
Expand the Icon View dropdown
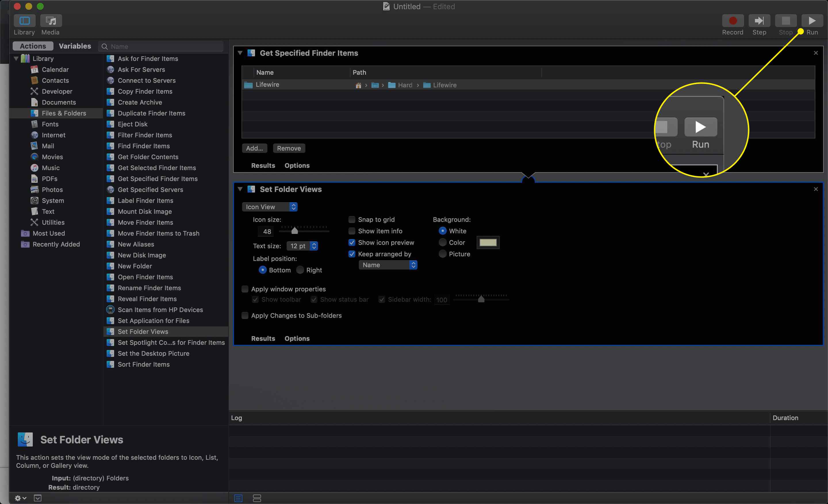(270, 207)
